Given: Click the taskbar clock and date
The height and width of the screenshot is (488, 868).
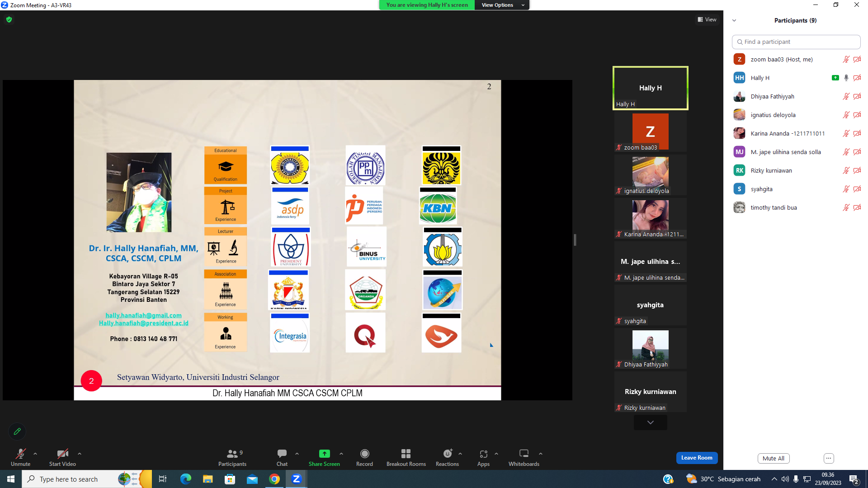Looking at the screenshot, I should (x=828, y=479).
